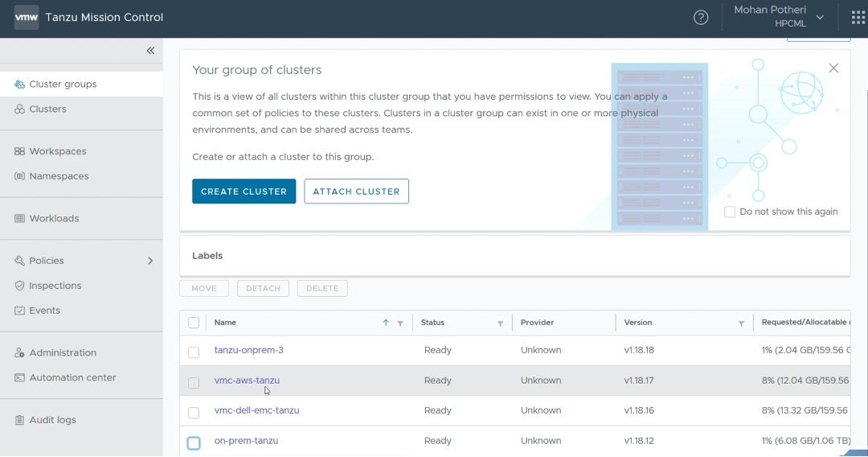Screen dimensions: 868x457
Task: Sort by Name using ascending arrow
Action: pos(386,323)
